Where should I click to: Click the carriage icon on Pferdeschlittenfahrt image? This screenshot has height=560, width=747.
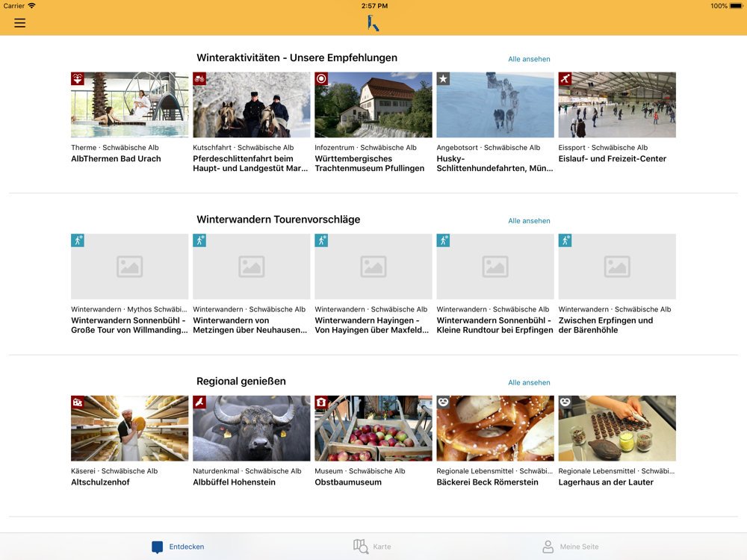(x=199, y=79)
